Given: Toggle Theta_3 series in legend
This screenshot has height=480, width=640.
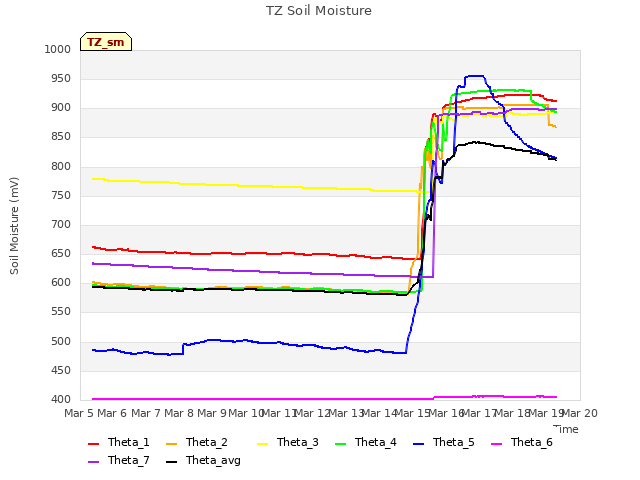Looking at the screenshot, I should pos(288,442).
